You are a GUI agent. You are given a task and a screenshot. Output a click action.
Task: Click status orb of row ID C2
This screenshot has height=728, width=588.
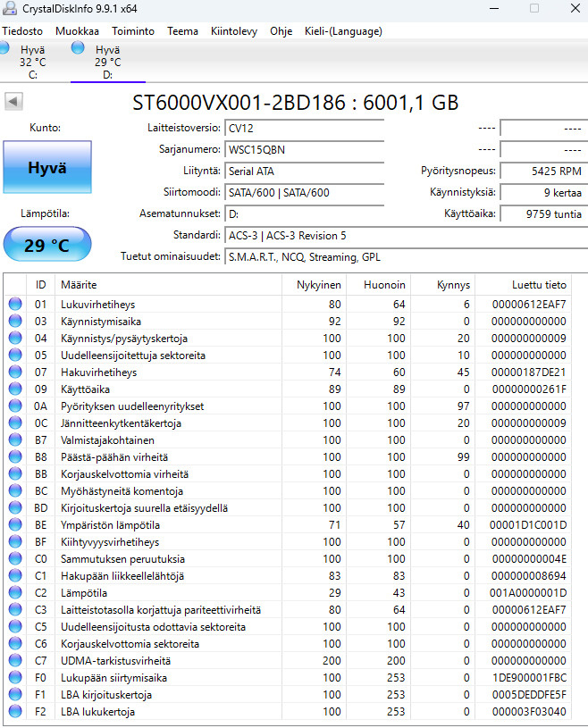coord(15,592)
